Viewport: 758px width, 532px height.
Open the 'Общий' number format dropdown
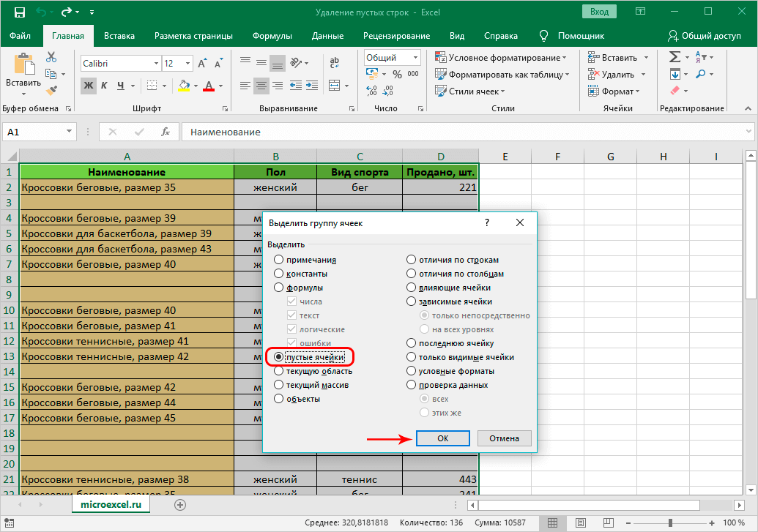(x=415, y=58)
